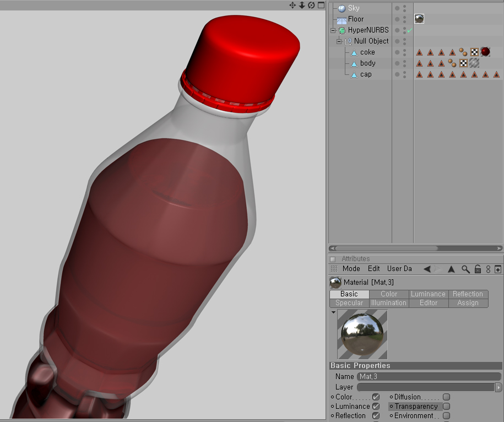This screenshot has height=422, width=504.
Task: Switch to the Specular tab
Action: (x=349, y=303)
